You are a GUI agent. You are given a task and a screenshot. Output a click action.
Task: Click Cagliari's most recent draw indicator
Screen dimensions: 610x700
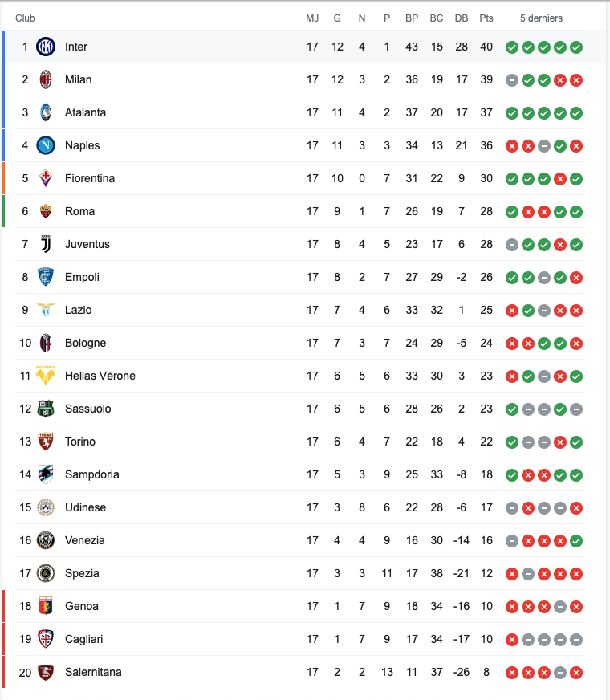coord(576,640)
